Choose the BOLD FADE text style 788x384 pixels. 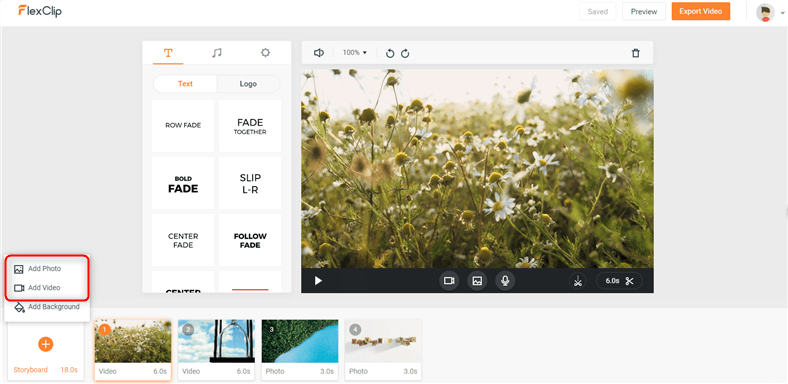click(x=183, y=183)
